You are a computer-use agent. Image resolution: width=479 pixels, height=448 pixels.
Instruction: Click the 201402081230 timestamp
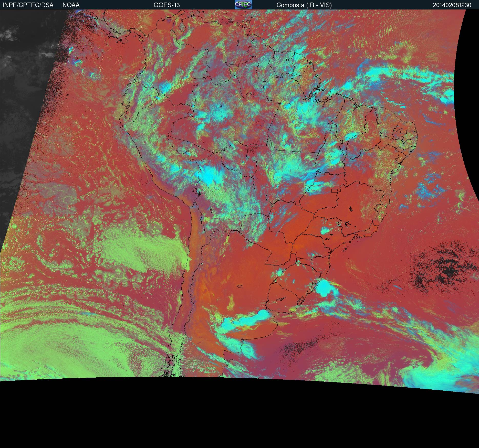(452, 5)
